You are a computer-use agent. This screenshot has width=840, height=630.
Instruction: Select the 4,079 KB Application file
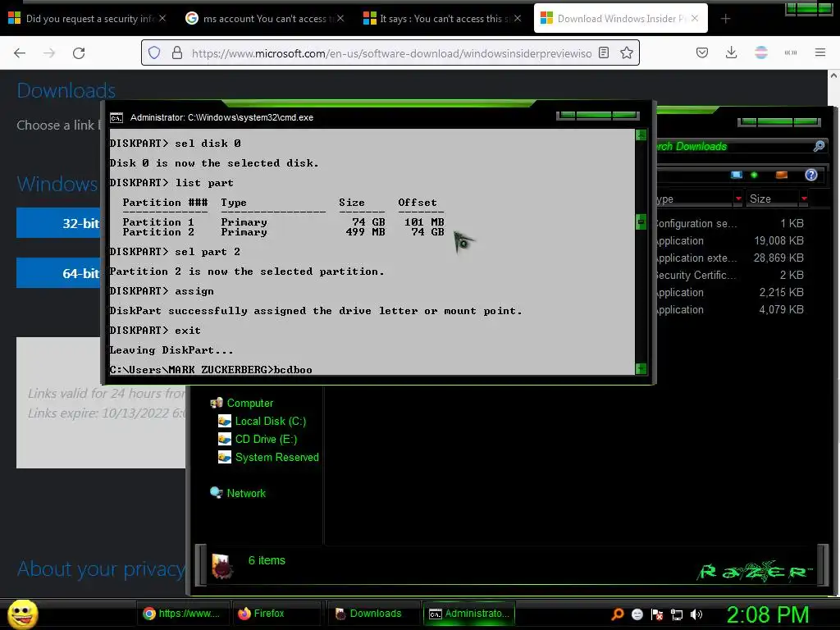pos(729,309)
